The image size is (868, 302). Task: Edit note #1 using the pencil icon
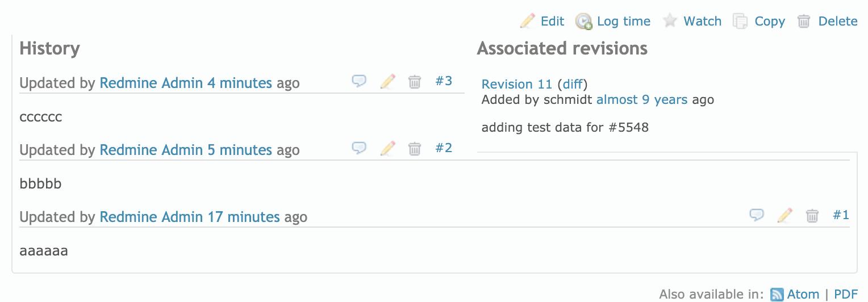click(785, 215)
